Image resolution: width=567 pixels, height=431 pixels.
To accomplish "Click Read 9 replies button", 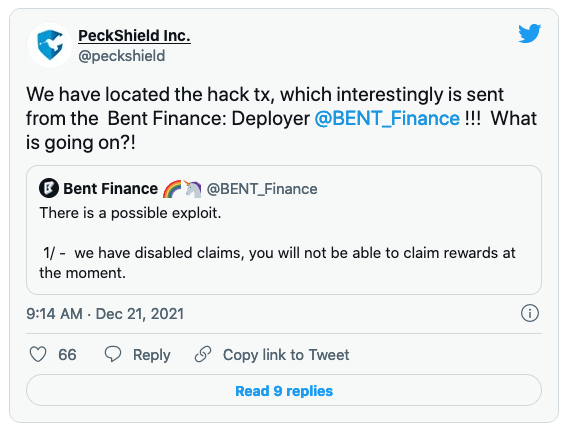I will (284, 391).
